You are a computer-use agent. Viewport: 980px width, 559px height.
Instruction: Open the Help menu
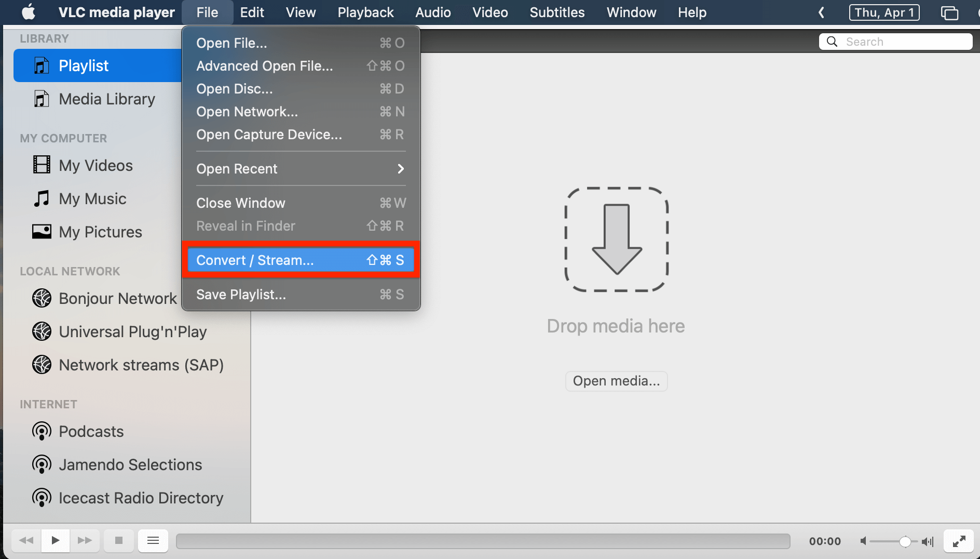(692, 12)
